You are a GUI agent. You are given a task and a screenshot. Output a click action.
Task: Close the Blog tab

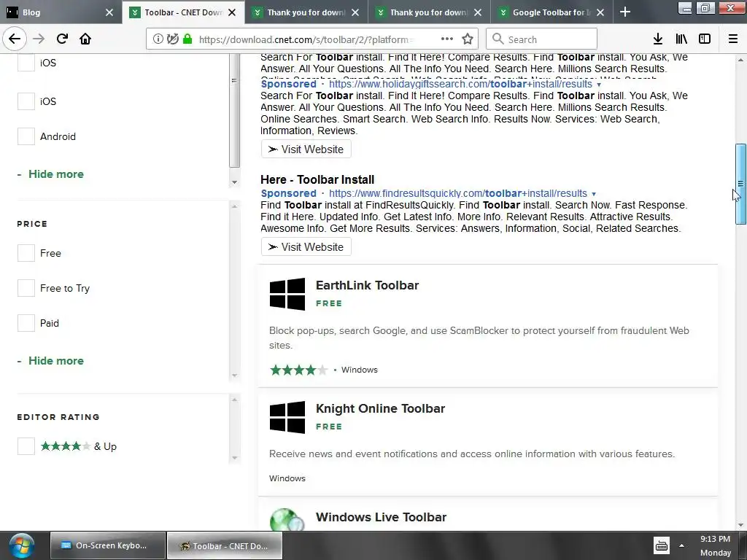(x=109, y=12)
